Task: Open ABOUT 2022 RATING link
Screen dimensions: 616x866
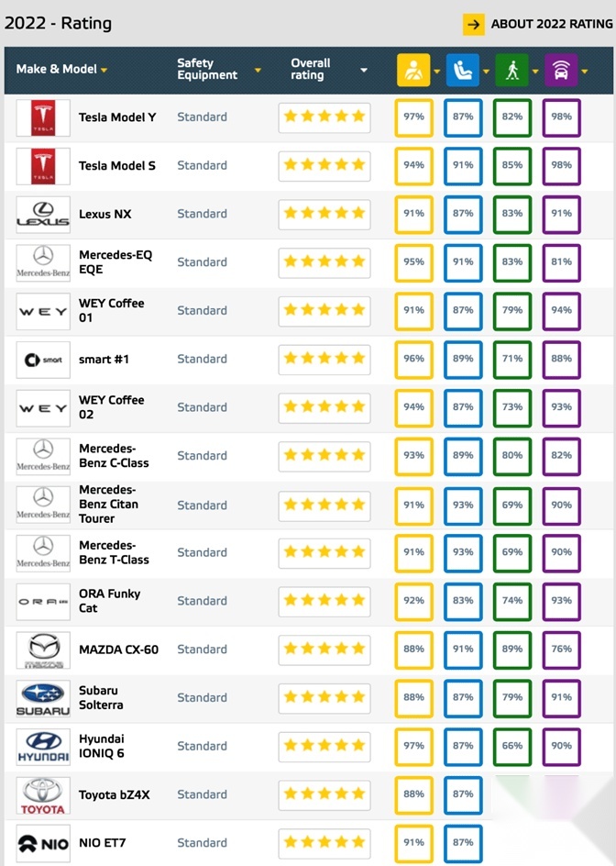Action: (552, 24)
